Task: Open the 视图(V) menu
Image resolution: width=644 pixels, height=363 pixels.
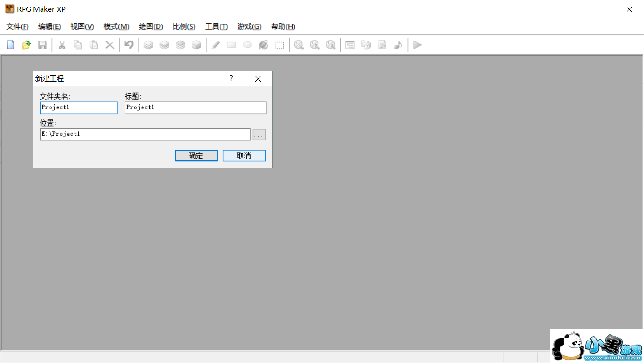Action: tap(82, 26)
